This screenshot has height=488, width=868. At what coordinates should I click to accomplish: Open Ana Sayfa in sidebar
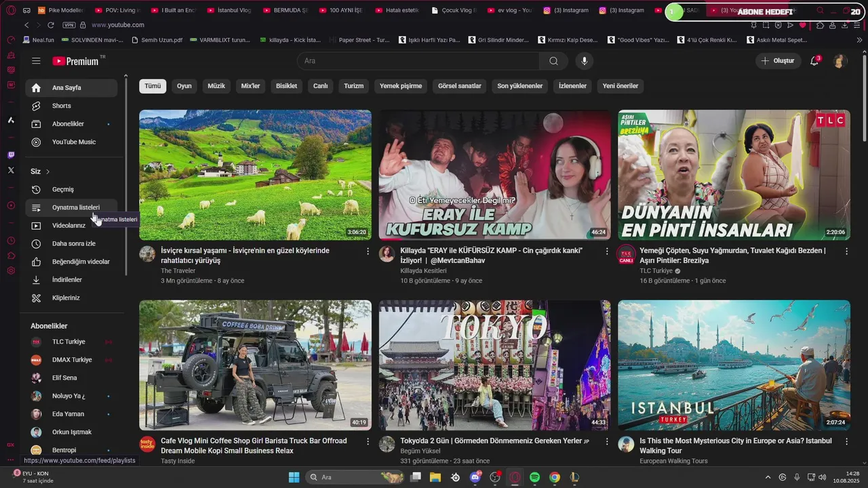pos(71,87)
